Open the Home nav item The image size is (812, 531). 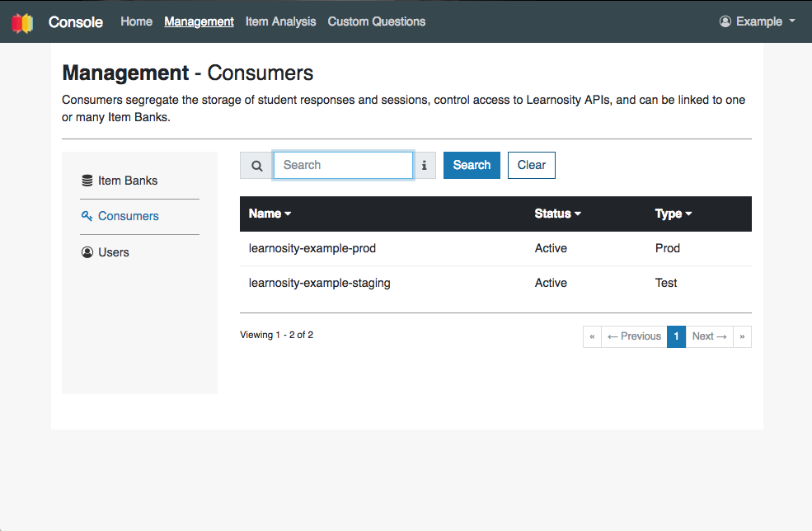point(136,21)
